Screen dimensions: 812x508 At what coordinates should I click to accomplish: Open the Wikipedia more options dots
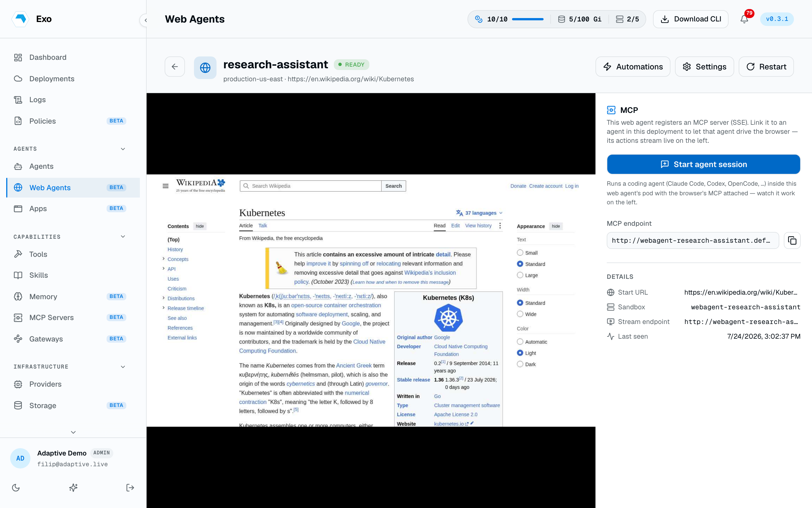pyautogui.click(x=500, y=226)
